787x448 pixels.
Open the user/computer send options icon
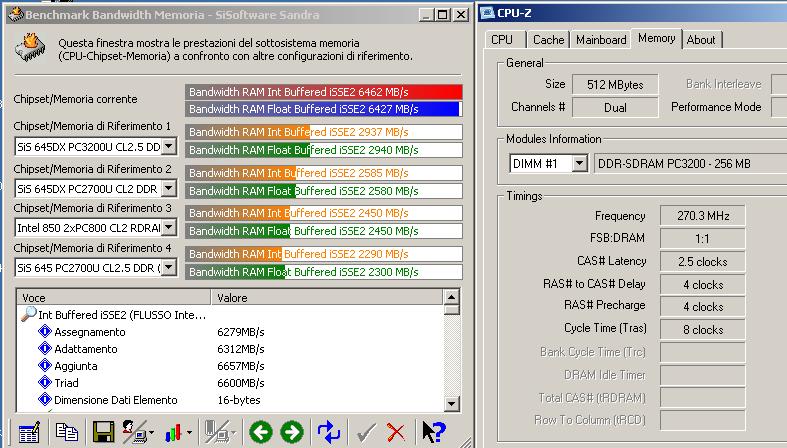(135, 432)
